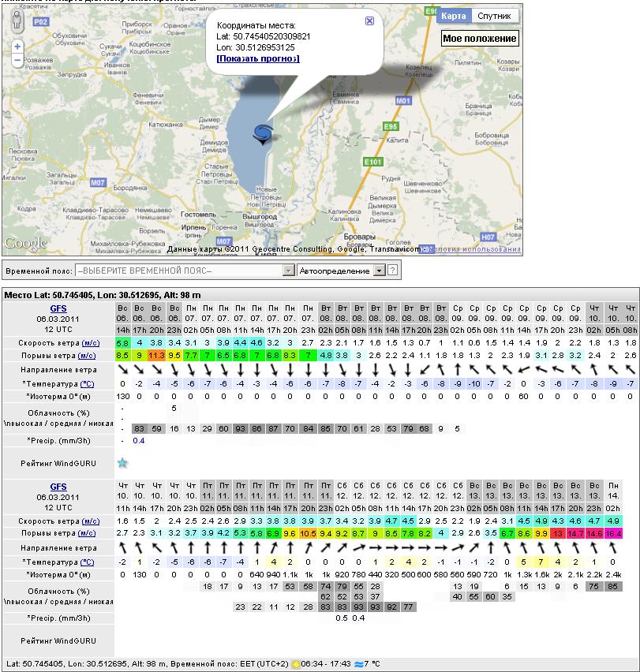Click m/c unit link for Скорость ветра
Screen dimensions: 640x672
90,343
